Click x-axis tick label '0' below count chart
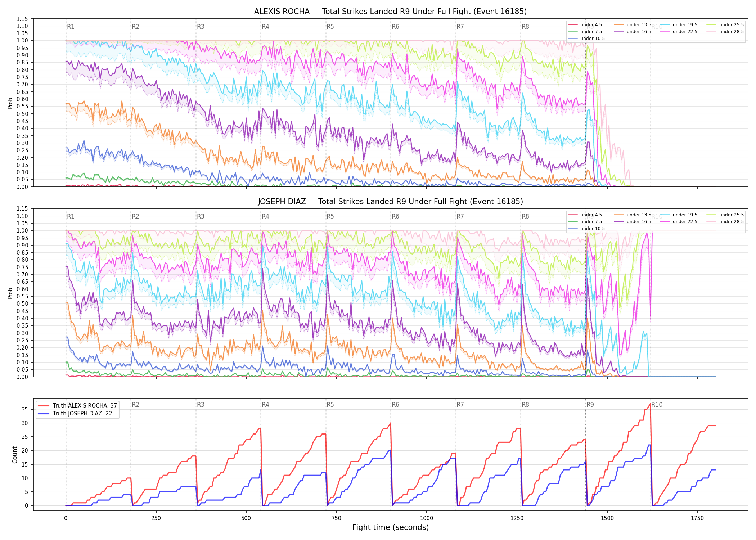The image size is (756, 540). point(66,518)
